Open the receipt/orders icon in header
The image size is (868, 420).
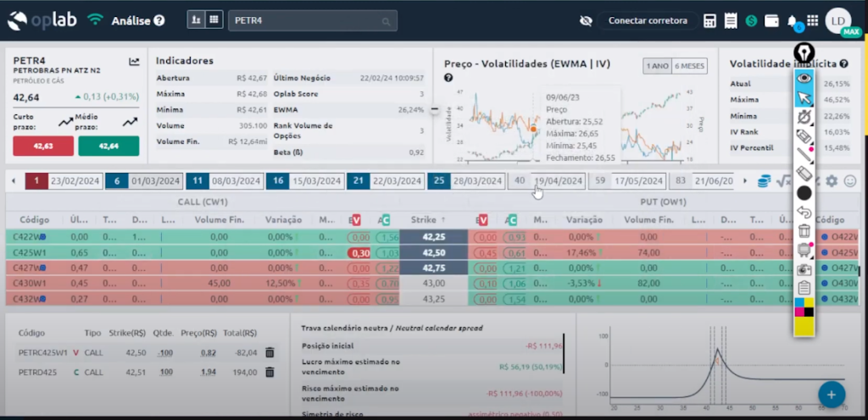pyautogui.click(x=731, y=21)
